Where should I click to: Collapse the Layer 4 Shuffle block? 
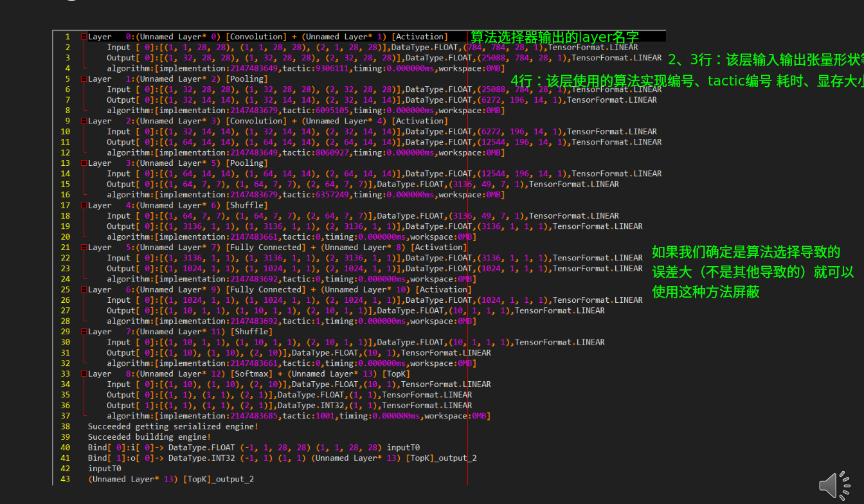pos(84,205)
